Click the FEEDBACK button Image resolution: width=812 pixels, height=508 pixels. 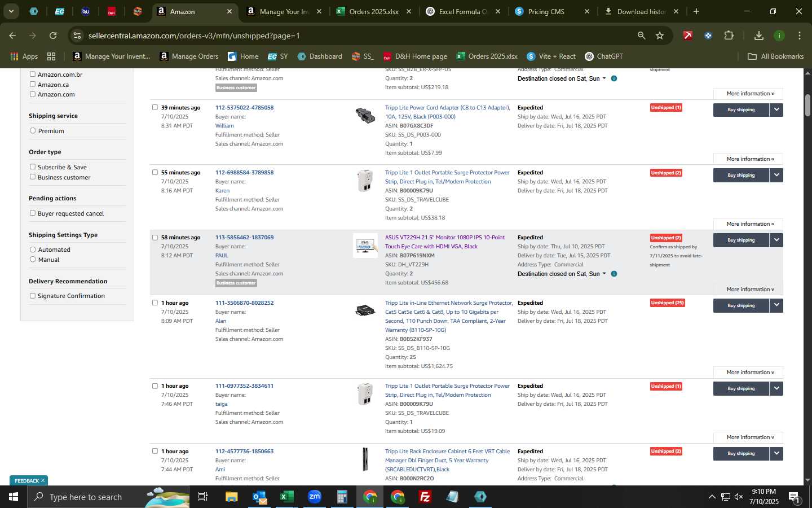[x=28, y=481]
